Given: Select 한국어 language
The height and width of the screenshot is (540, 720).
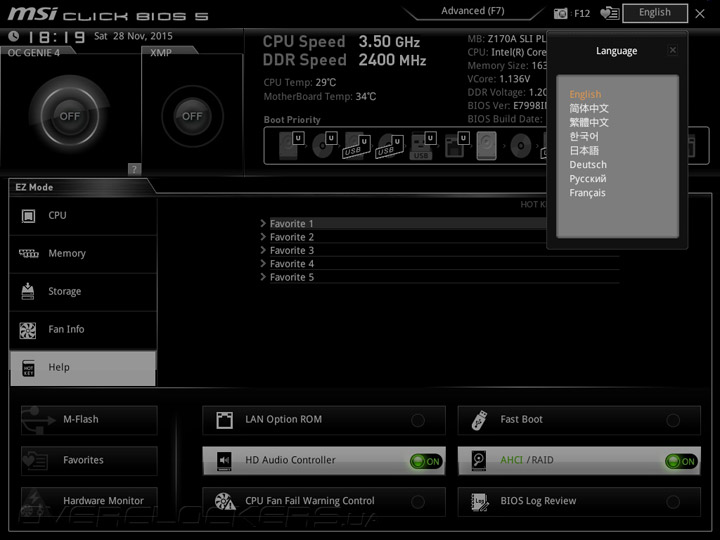Looking at the screenshot, I should pos(584,136).
